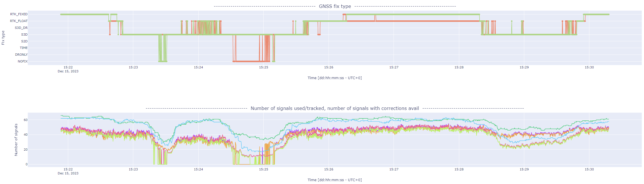Click the RTK_FLOAT y-axis tick label
The image size is (644, 184).
(x=19, y=21)
